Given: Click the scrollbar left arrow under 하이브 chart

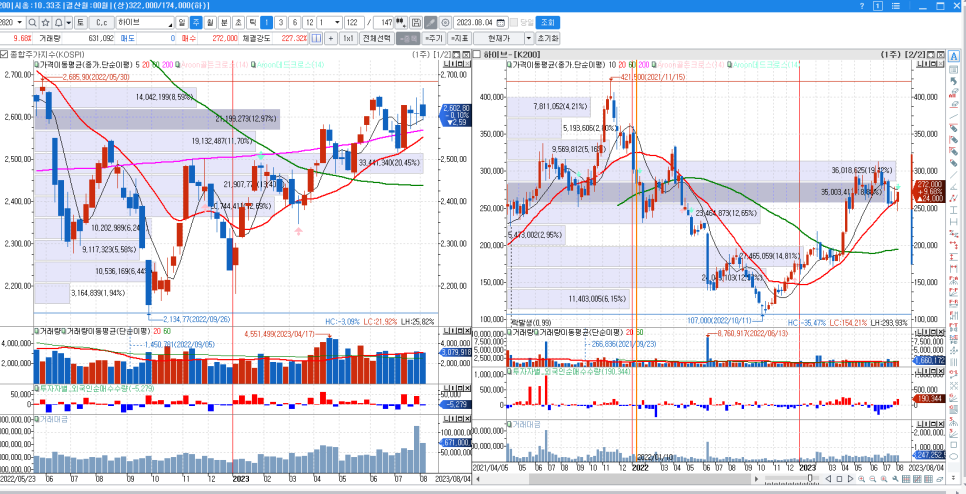Looking at the screenshot, I should [478, 479].
